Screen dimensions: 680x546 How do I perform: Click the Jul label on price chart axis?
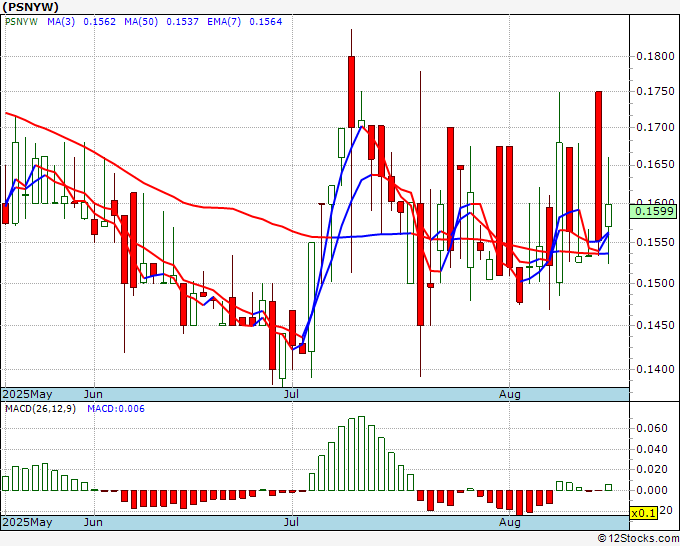pos(291,394)
